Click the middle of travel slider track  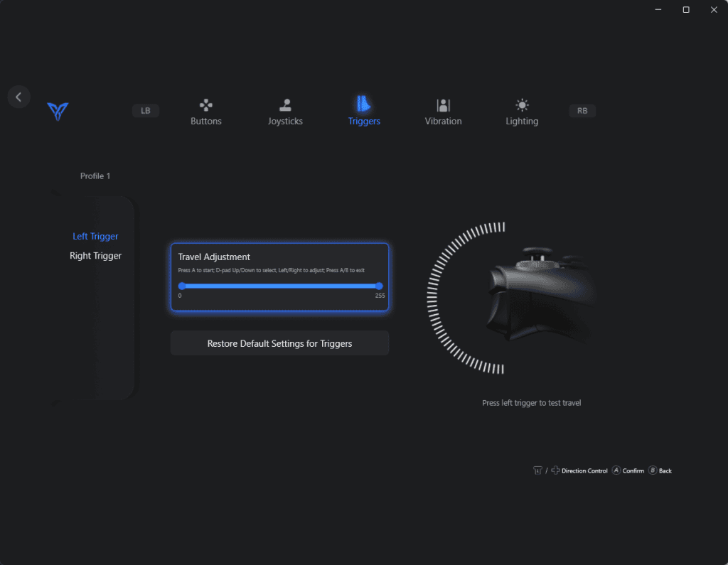coord(280,286)
